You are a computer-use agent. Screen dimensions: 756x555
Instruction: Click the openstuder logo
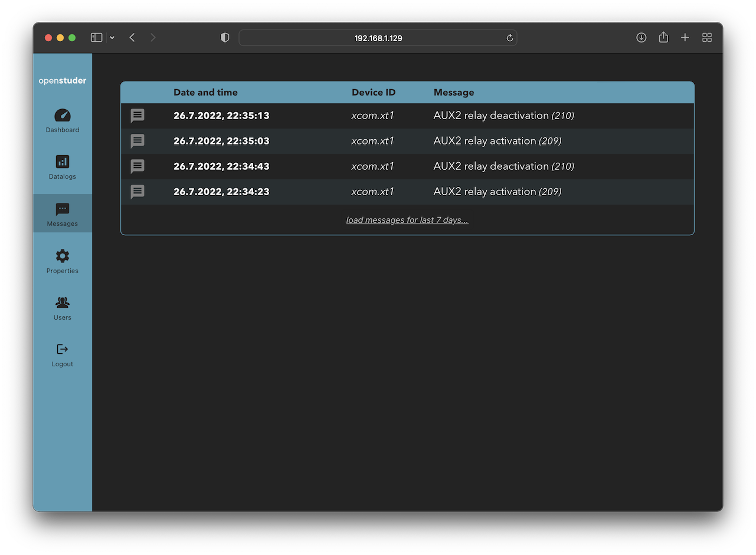pyautogui.click(x=63, y=81)
